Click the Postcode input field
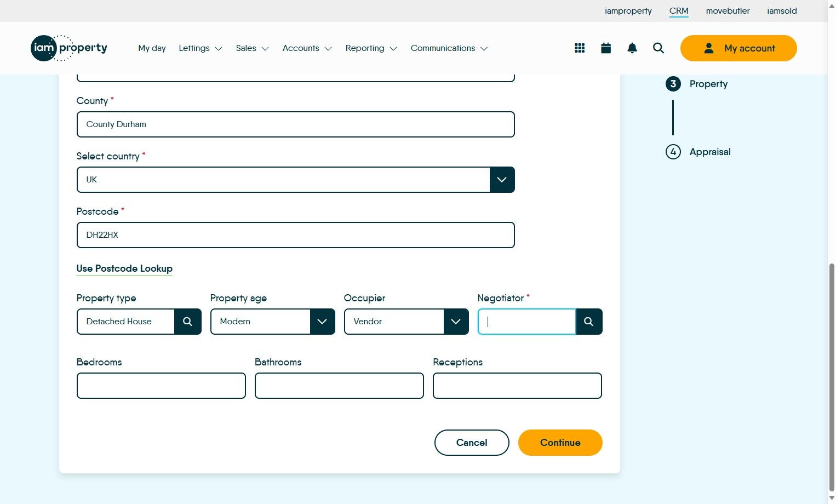Image resolution: width=836 pixels, height=504 pixels. tap(296, 235)
